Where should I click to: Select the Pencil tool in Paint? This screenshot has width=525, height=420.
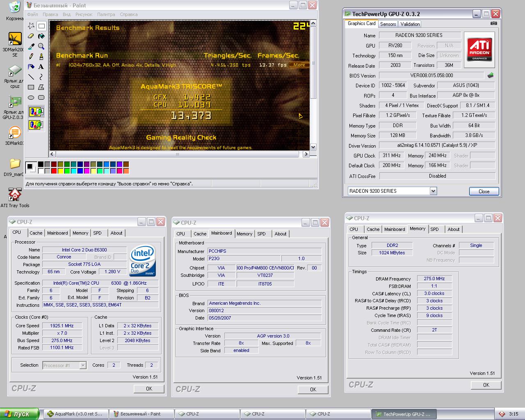coord(31,57)
